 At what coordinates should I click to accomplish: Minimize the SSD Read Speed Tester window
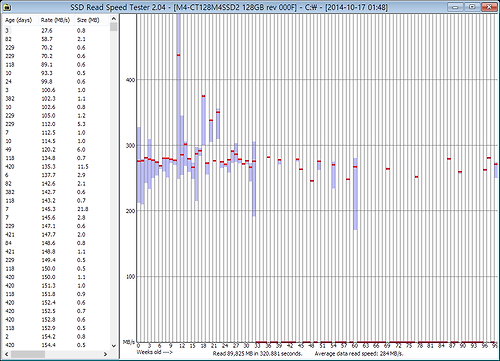point(456,7)
